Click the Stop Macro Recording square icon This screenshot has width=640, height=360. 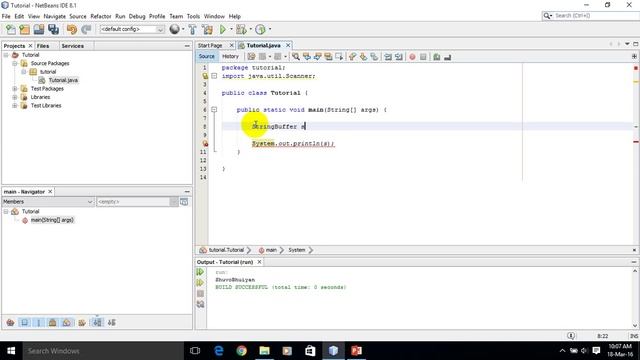[x=423, y=57]
